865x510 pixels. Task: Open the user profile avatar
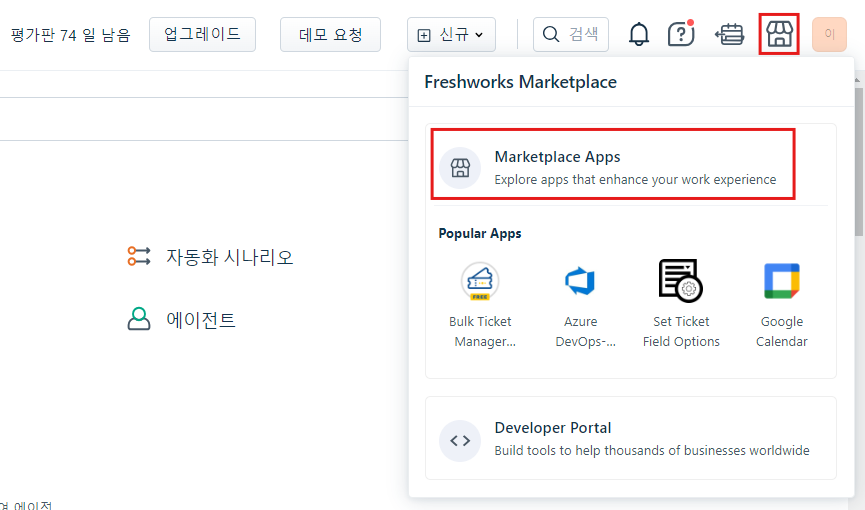(x=829, y=34)
